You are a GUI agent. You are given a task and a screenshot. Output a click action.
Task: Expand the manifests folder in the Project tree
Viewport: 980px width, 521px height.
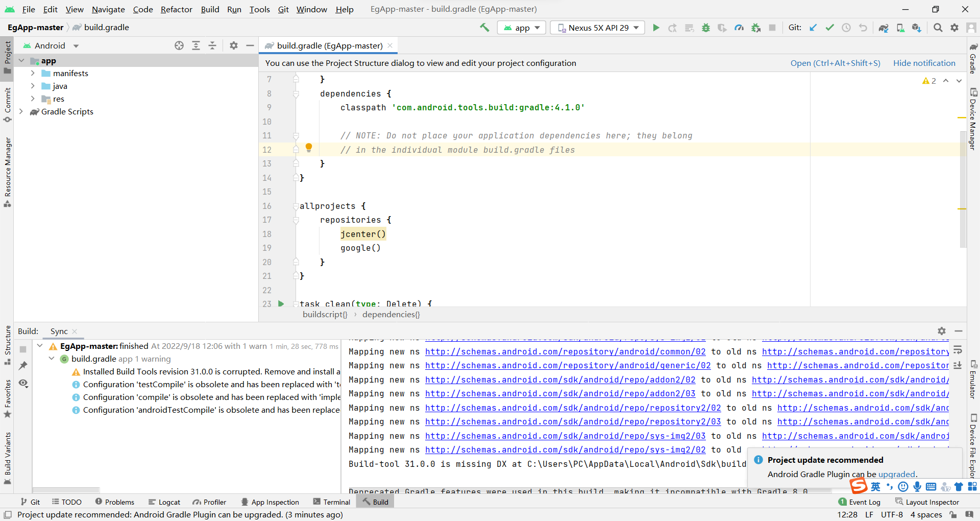click(x=33, y=73)
